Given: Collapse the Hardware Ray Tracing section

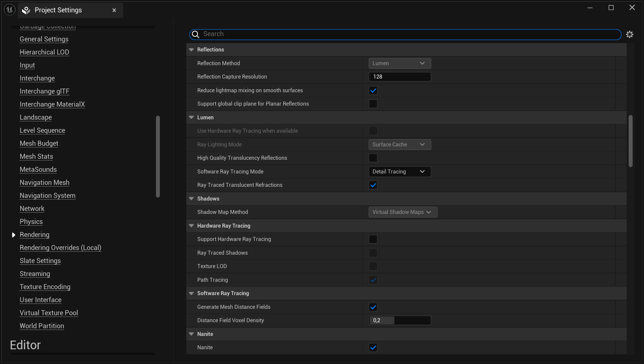Looking at the screenshot, I should pos(192,225).
